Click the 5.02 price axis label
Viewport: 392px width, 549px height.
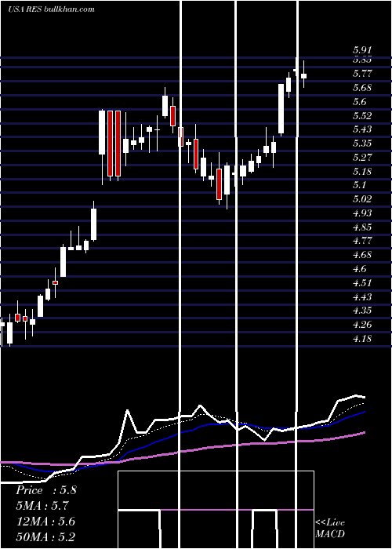tap(362, 199)
